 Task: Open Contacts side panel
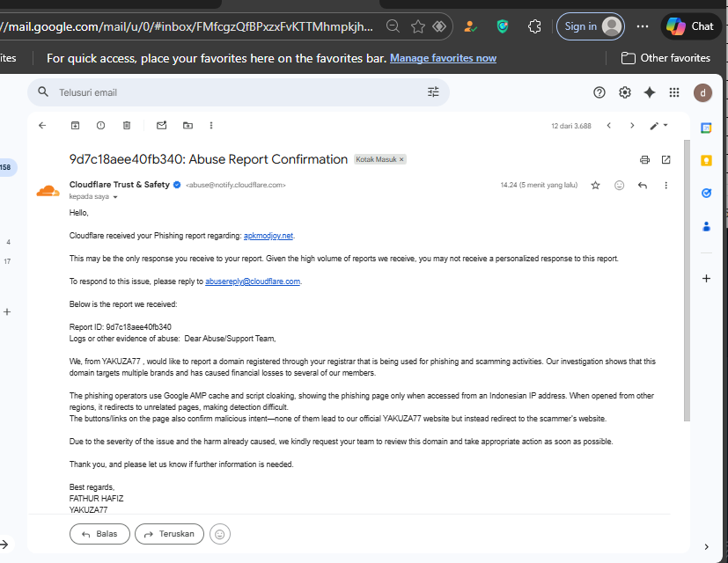(706, 226)
